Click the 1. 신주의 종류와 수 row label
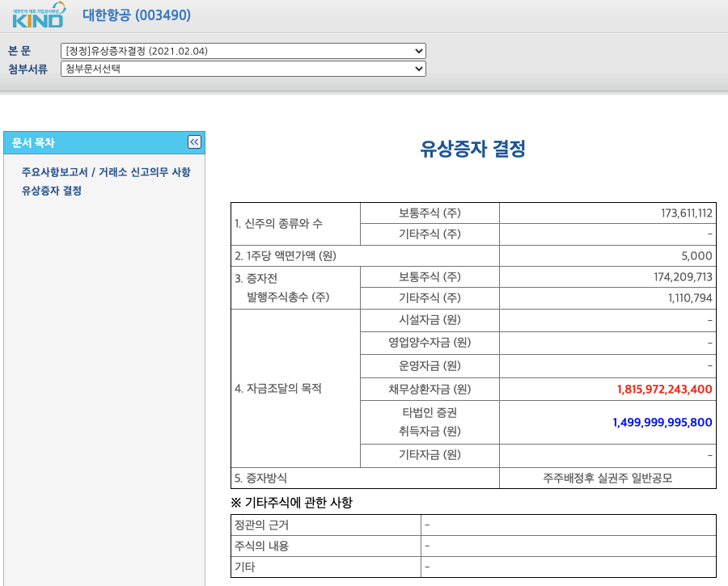Screen dimensions: 728x586 [x=278, y=224]
